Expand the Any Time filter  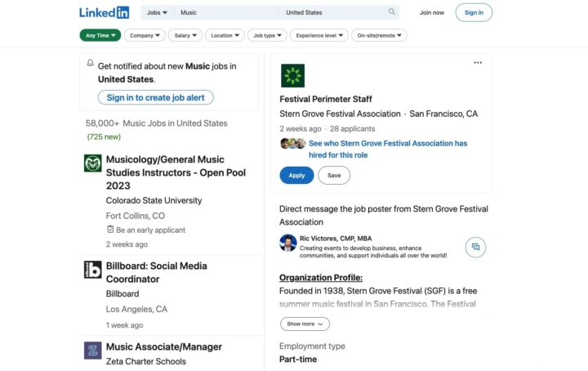(100, 35)
